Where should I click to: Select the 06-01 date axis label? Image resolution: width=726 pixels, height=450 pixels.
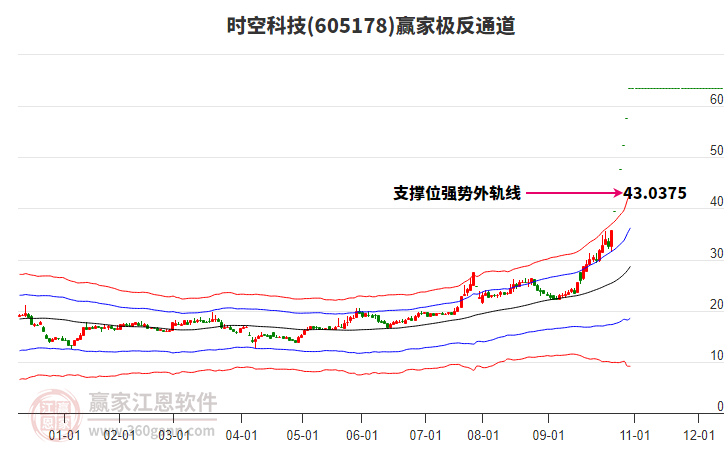pyautogui.click(x=362, y=436)
